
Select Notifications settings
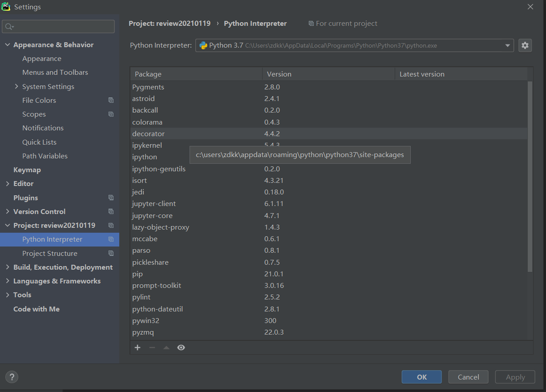pos(43,128)
